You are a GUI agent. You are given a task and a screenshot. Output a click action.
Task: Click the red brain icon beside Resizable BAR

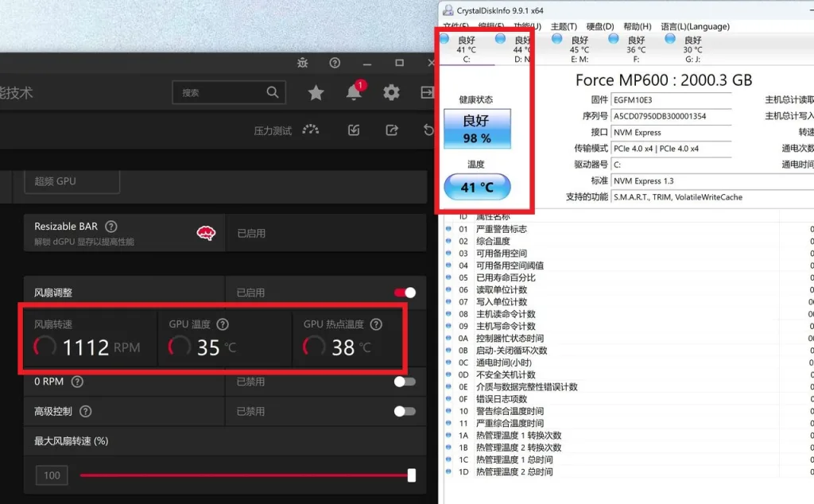206,233
